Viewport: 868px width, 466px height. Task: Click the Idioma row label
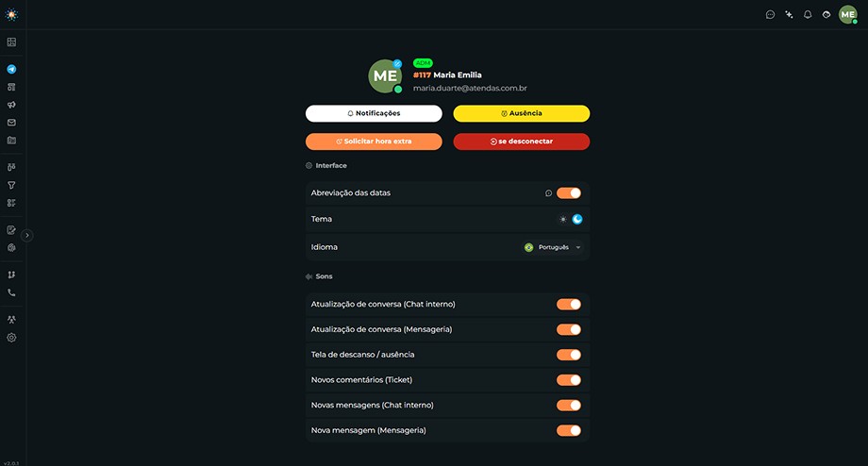pos(325,247)
